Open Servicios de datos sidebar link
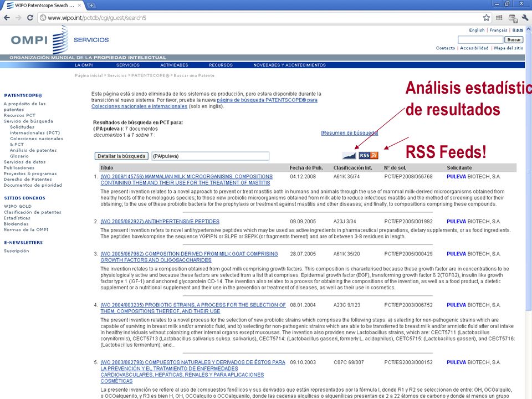This screenshot has height=399, width=532. (24, 162)
